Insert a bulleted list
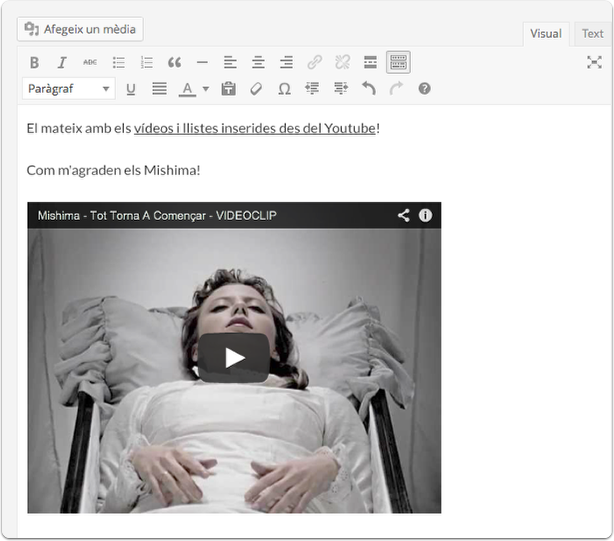The height and width of the screenshot is (541, 614). coord(118,62)
